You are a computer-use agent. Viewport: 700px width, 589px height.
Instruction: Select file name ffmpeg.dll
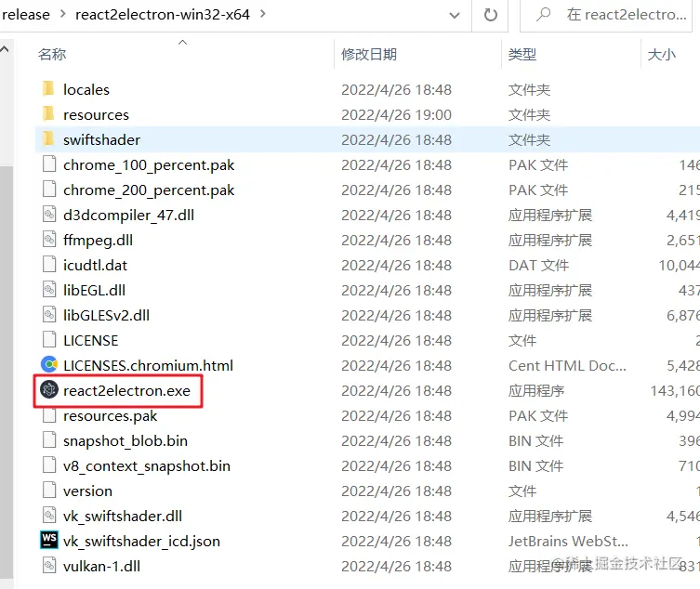point(98,240)
